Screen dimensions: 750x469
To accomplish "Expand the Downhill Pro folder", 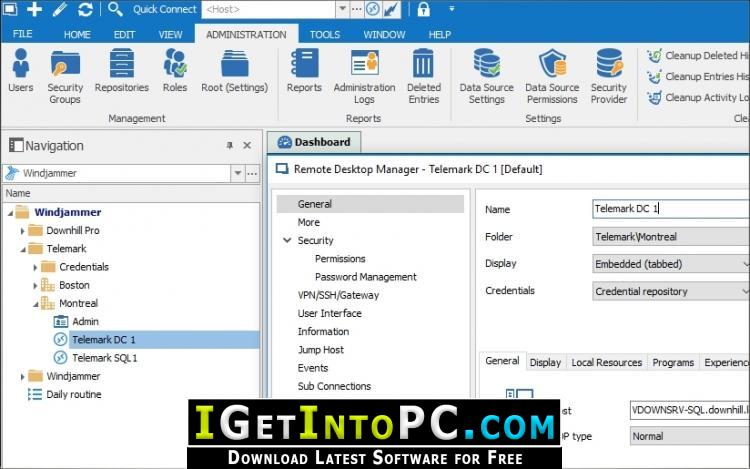I will (22, 231).
